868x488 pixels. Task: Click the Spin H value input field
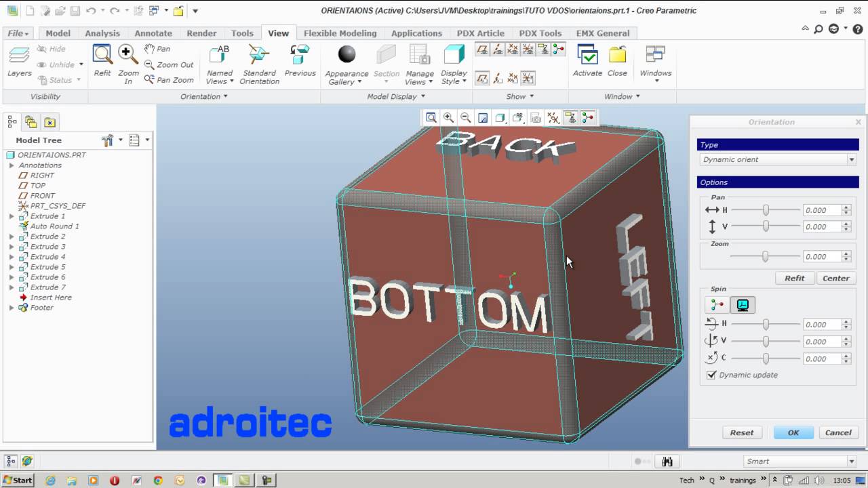click(823, 324)
